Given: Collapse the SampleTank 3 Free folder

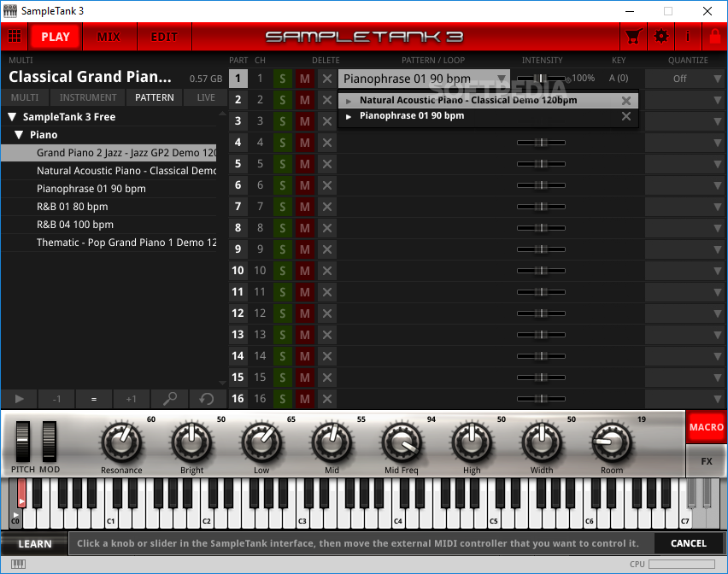Looking at the screenshot, I should [13, 117].
